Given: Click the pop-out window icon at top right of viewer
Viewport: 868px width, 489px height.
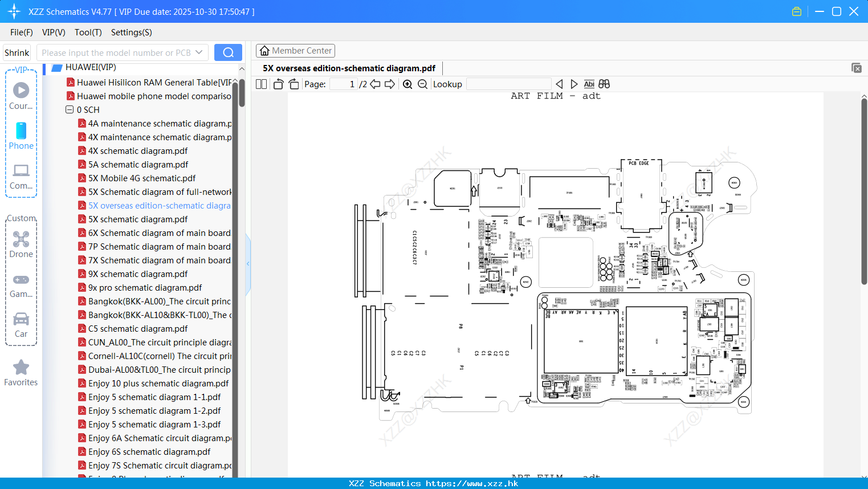Looking at the screenshot, I should pyautogui.click(x=857, y=68).
